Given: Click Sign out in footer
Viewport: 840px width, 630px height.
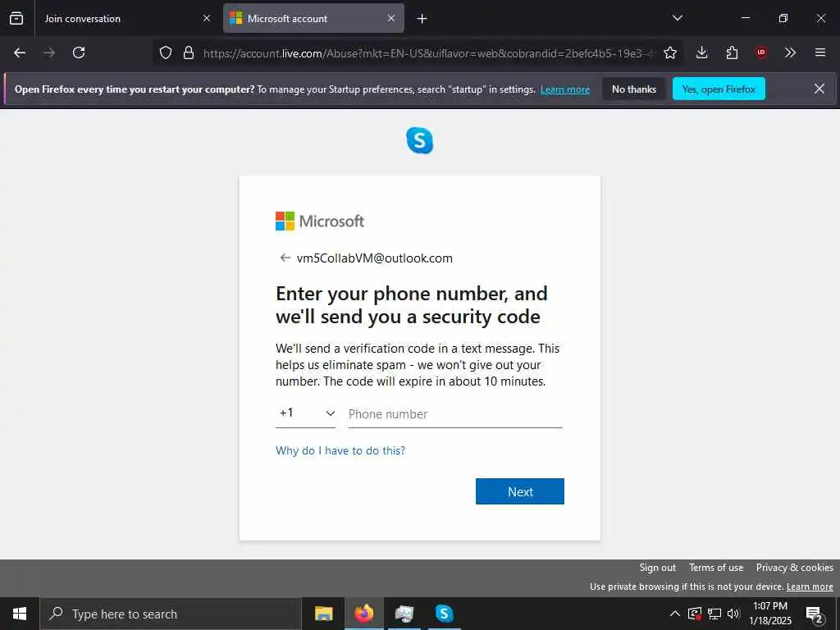Looking at the screenshot, I should [x=657, y=568].
